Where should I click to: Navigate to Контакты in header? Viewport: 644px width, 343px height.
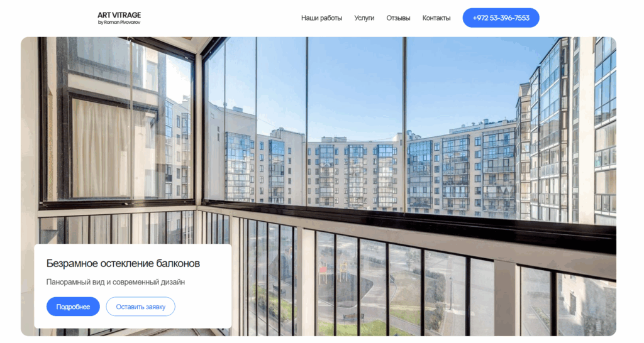click(x=436, y=18)
